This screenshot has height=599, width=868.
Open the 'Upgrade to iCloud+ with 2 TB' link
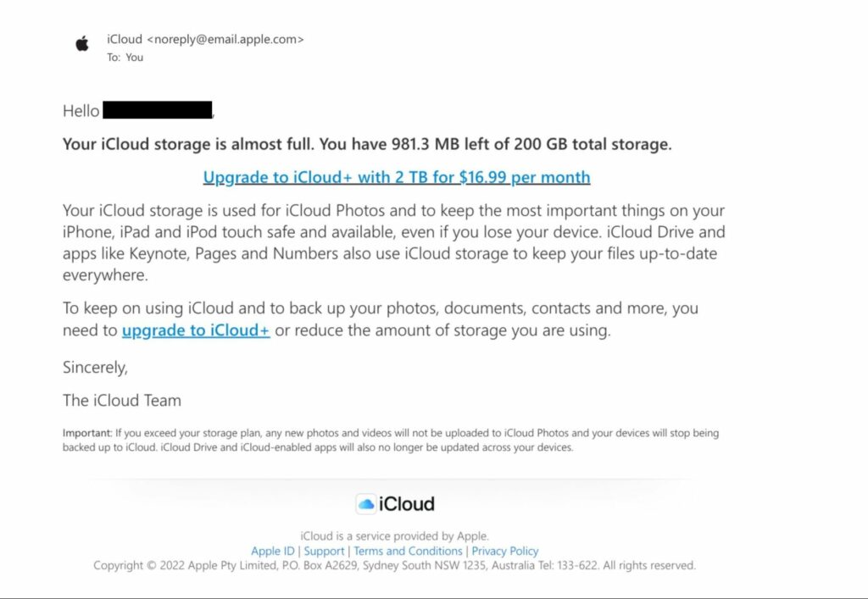point(396,177)
